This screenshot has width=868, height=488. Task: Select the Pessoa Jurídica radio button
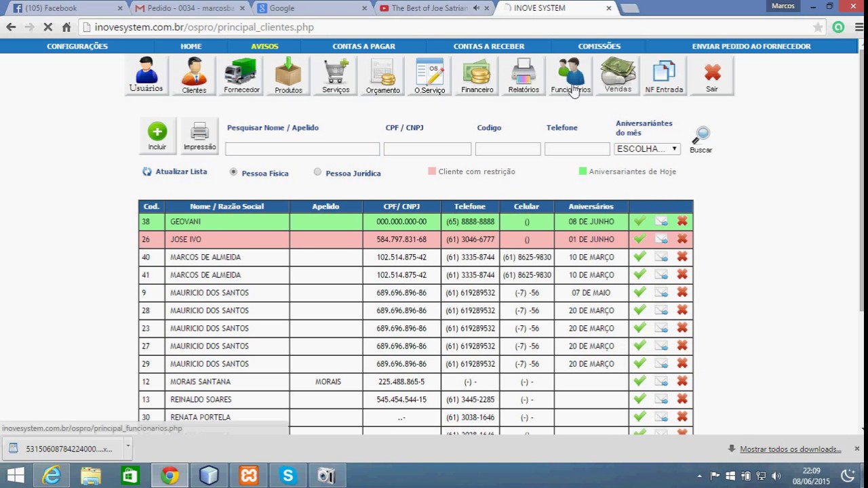pyautogui.click(x=317, y=172)
